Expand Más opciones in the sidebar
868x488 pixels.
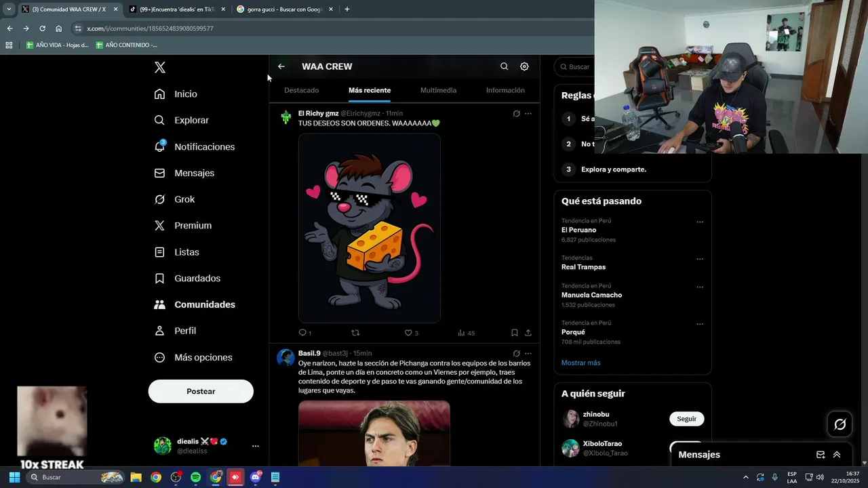(193, 357)
